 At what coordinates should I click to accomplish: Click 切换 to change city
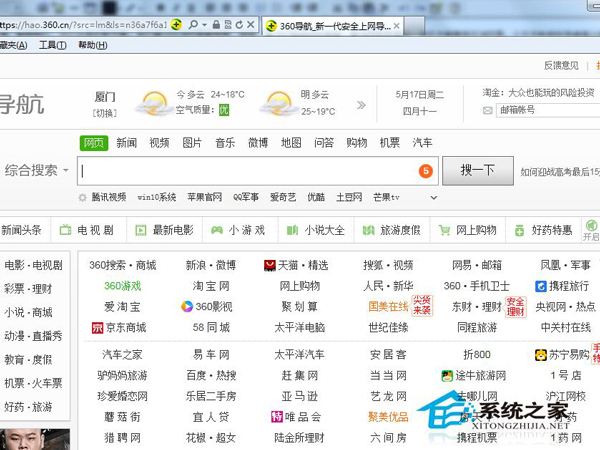(x=104, y=113)
